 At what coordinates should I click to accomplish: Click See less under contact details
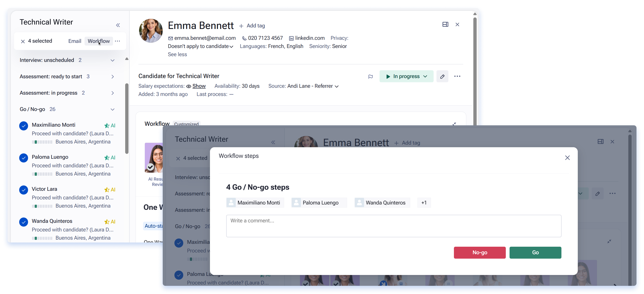pos(177,54)
